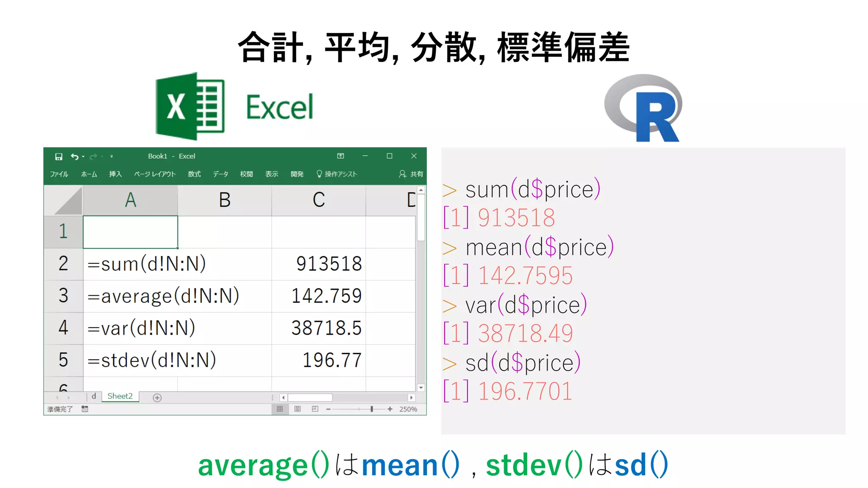This screenshot has width=868, height=488.
Task: Select column C header
Action: pos(319,201)
